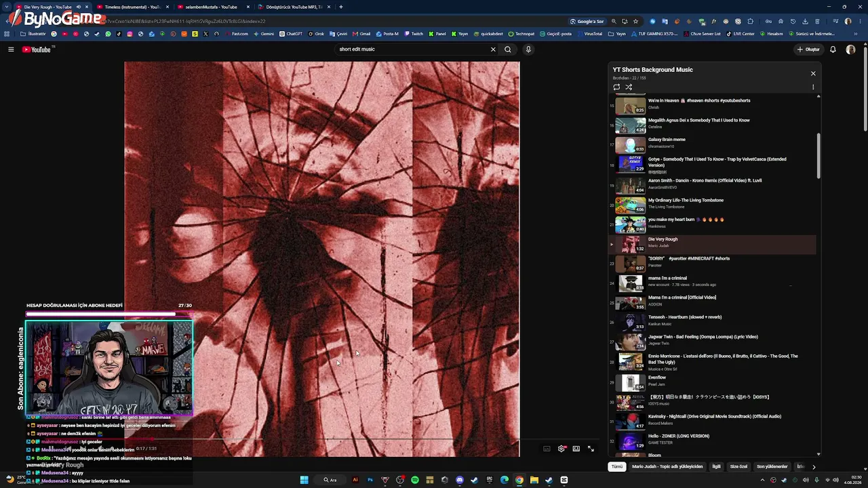The width and height of the screenshot is (868, 488).
Task: Open the 'Galaxy Brain meme' video thumbnail
Action: point(630,144)
